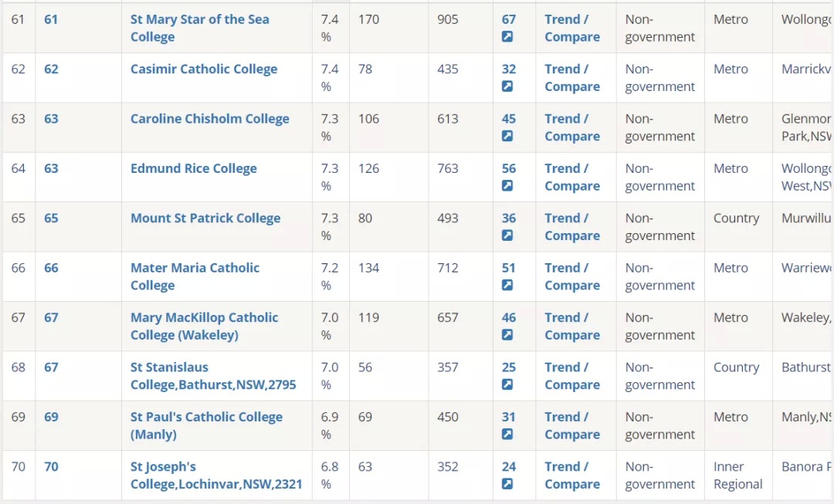The image size is (834, 504).
Task: Open Mount St Patrick College link
Action: click(205, 218)
